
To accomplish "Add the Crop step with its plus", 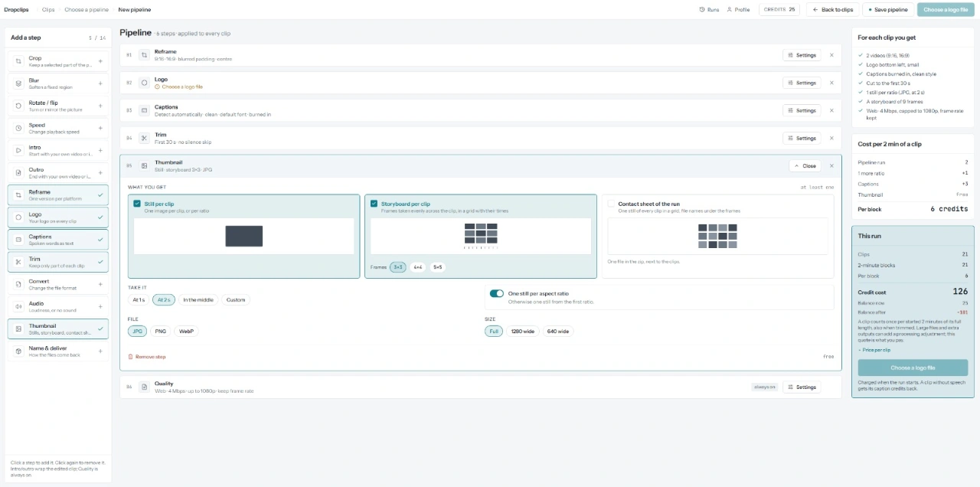I will [100, 61].
